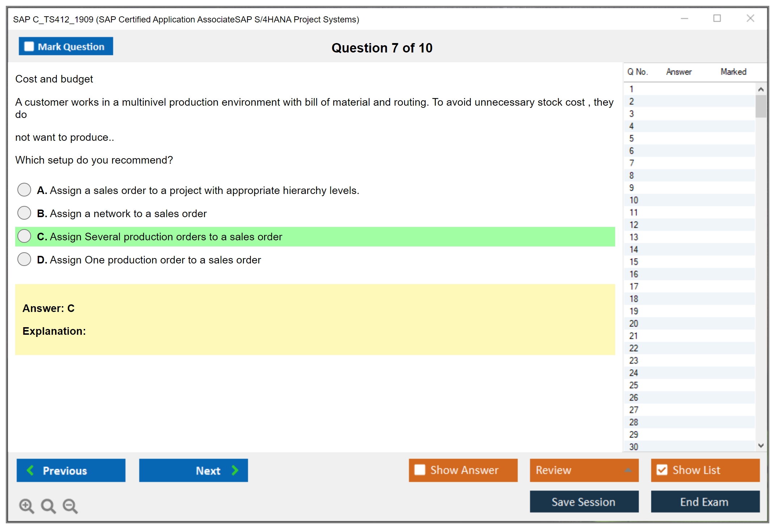The image size is (778, 532).
Task: Maximize the exam window
Action: [717, 18]
